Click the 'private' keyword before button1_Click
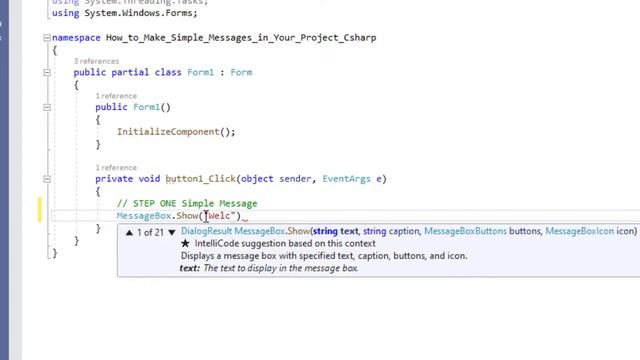This screenshot has height=360, width=640. 114,179
